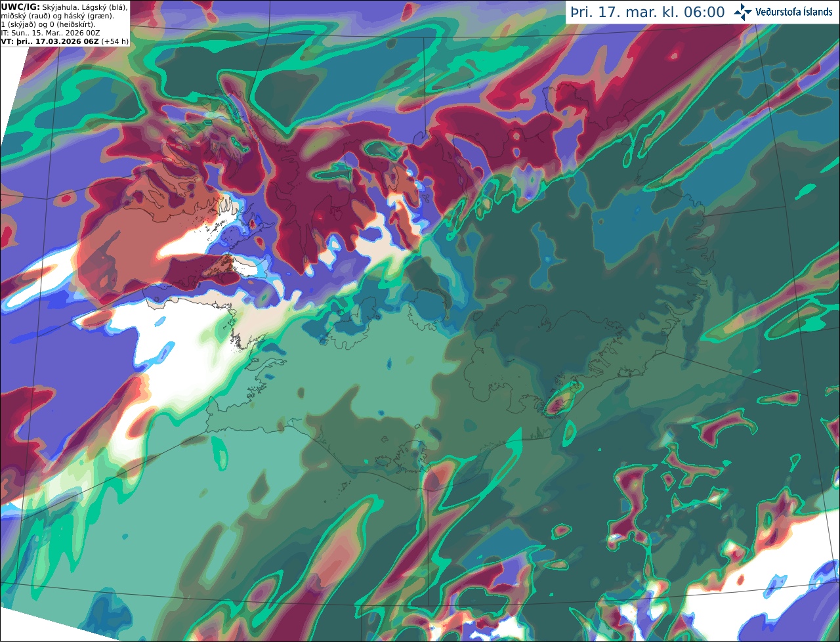This screenshot has width=840, height=642.
Task: Click the date label 'Þri. 17. mar. kl. 06:00'
Action: tap(648, 12)
